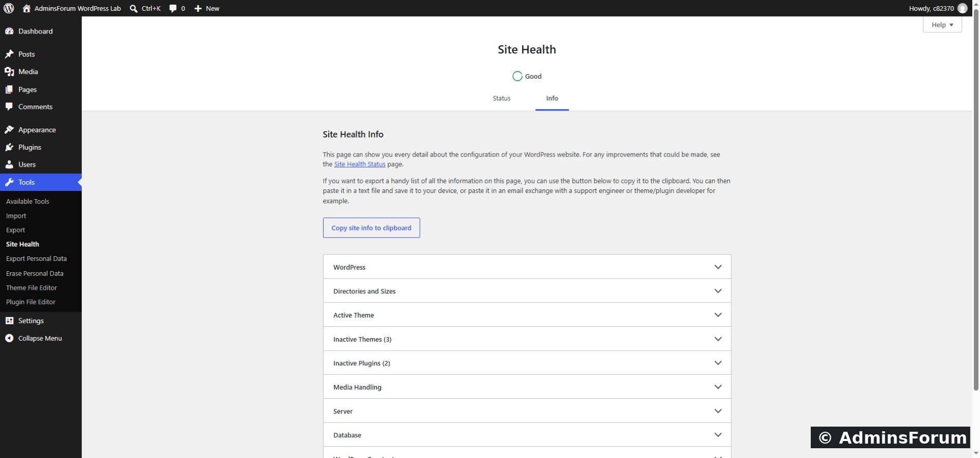Expand Inactive Themes (3) section
Screen dimensions: 980x458
click(527, 339)
